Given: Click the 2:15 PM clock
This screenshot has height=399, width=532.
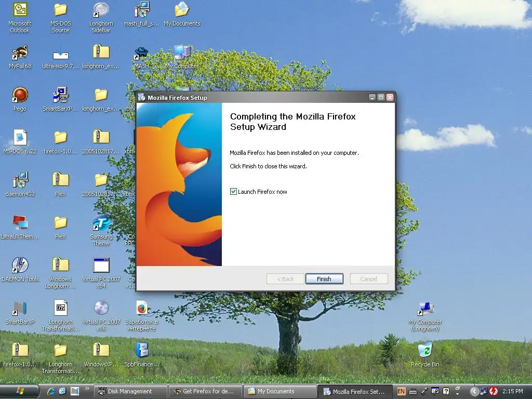Looking at the screenshot, I should tap(513, 391).
